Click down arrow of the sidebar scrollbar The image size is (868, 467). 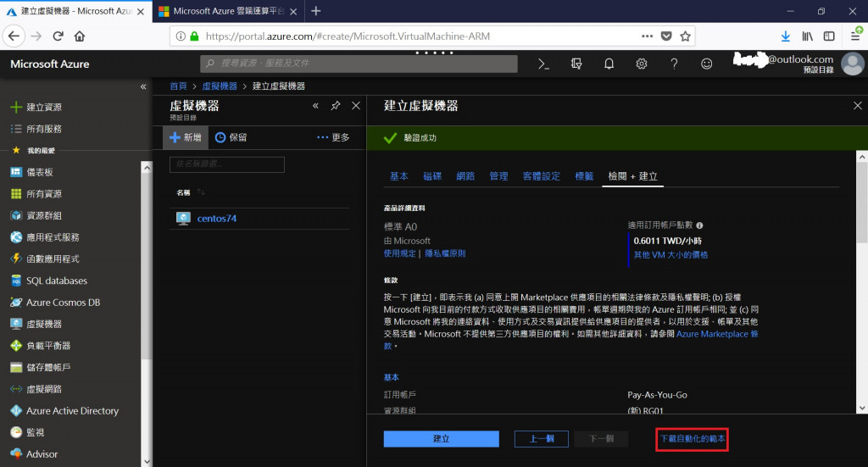146,461
